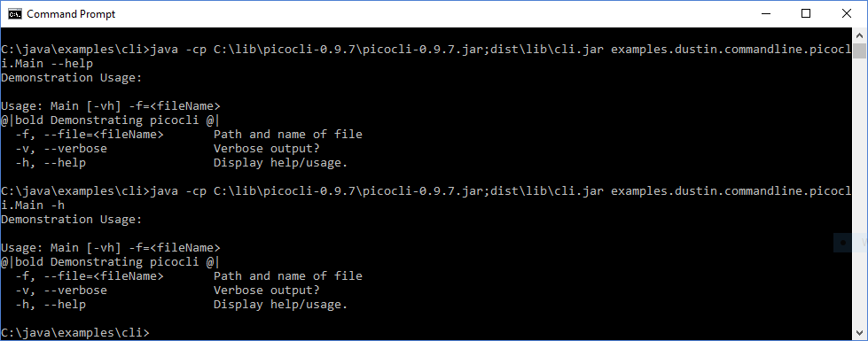Click "Display help/usage." in the second help output
Image resolution: width=868 pixels, height=341 pixels.
281,305
